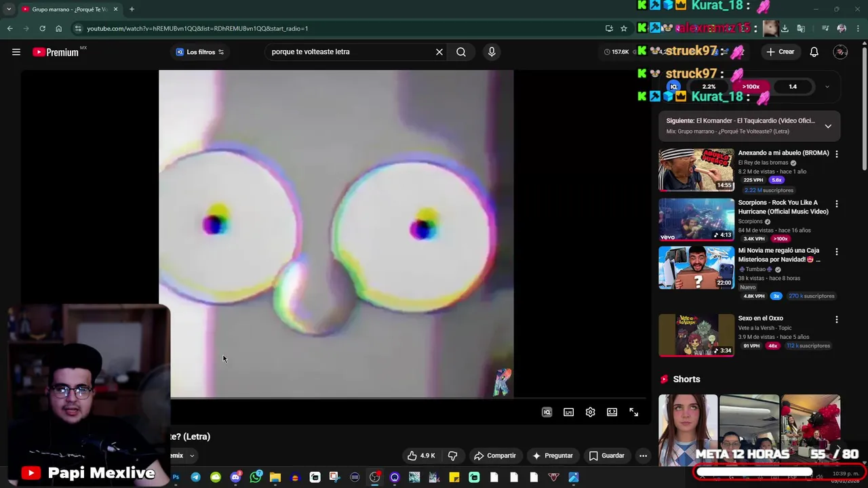This screenshot has width=868, height=488.
Task: Open Chrome profile avatar
Action: click(x=842, y=28)
